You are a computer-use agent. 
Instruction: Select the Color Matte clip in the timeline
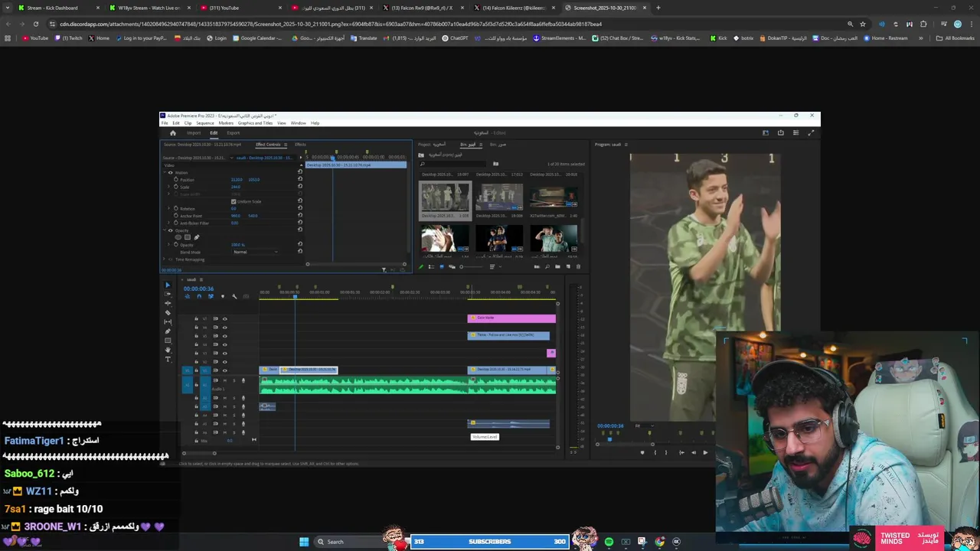[x=511, y=318]
